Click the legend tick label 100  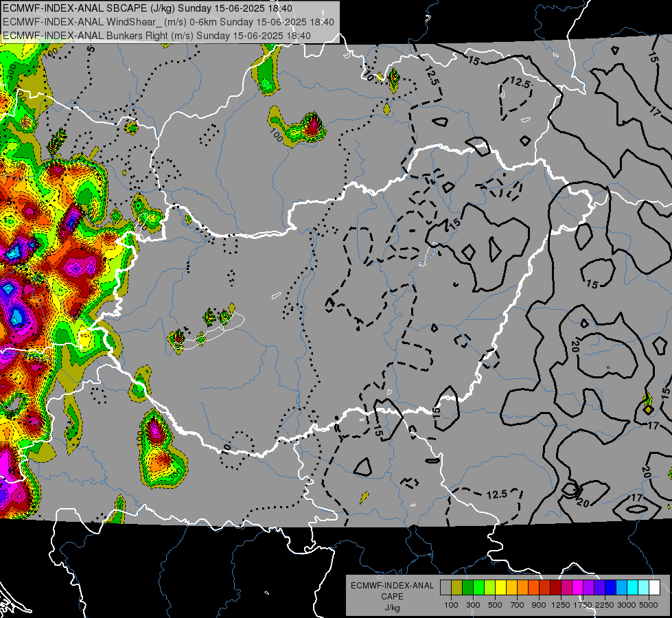click(x=451, y=605)
